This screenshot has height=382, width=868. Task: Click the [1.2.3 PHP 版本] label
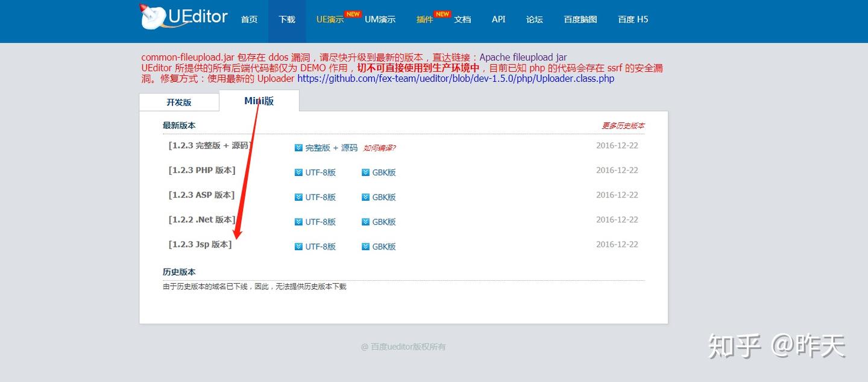click(x=202, y=170)
